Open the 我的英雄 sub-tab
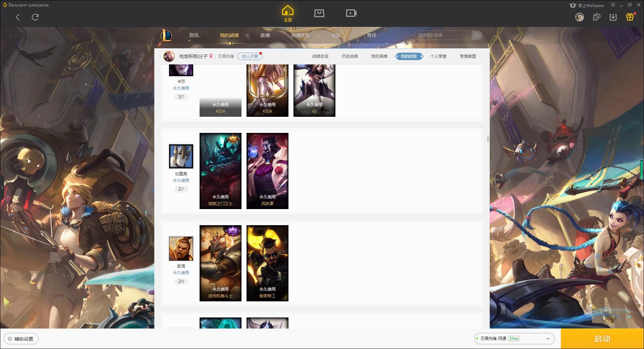The width and height of the screenshot is (644, 349). 379,56
